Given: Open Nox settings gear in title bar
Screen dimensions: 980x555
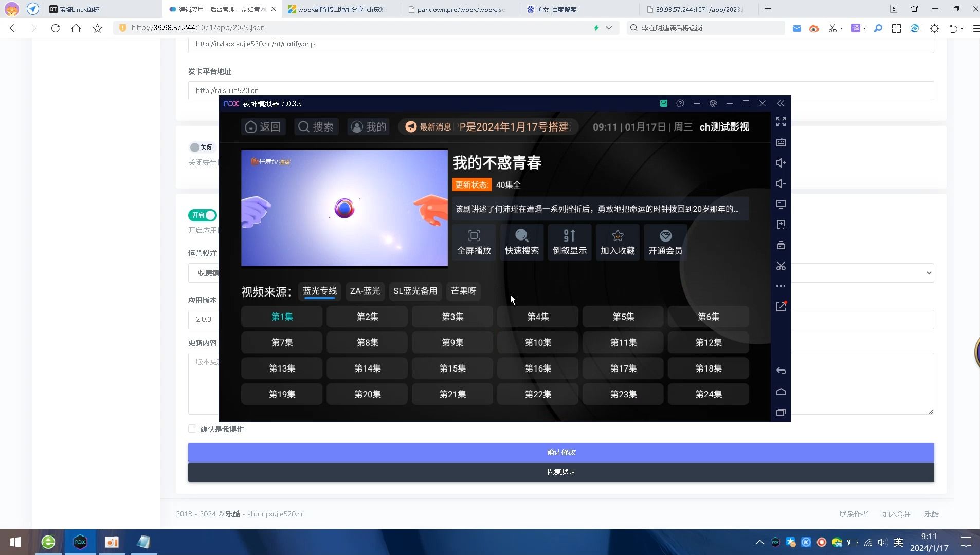Looking at the screenshot, I should pyautogui.click(x=713, y=103).
